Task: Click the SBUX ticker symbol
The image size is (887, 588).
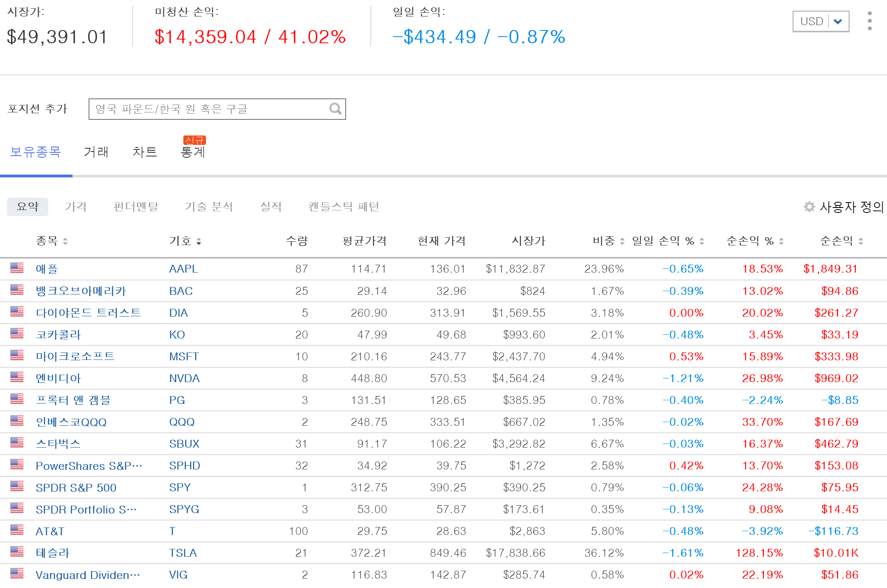Action: [x=184, y=444]
